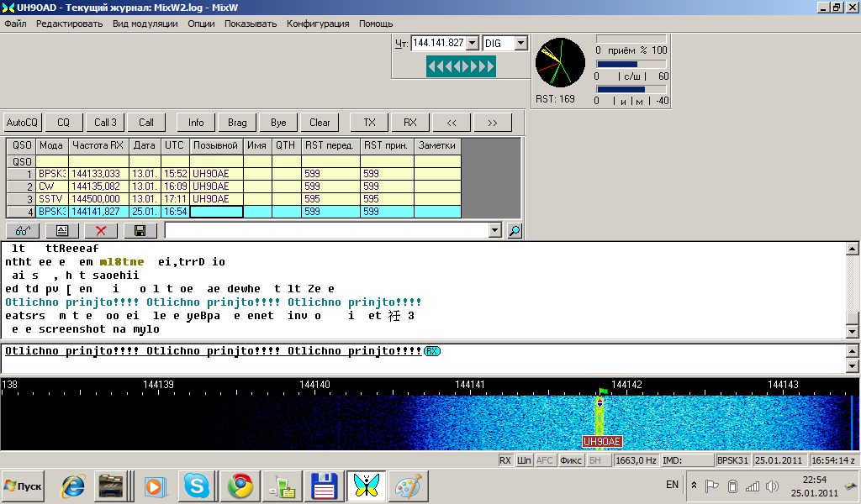Click the UH9OAE signal marker on waterfall

pyautogui.click(x=602, y=441)
